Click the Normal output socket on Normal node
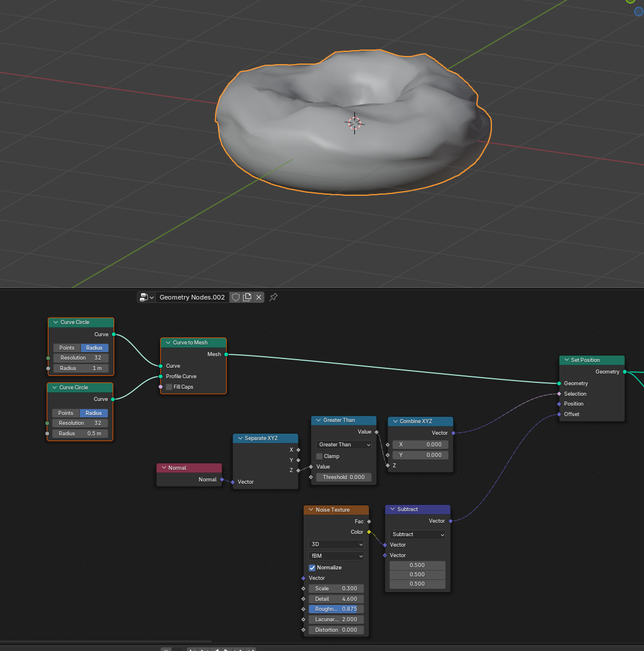This screenshot has height=651, width=644. (x=222, y=480)
